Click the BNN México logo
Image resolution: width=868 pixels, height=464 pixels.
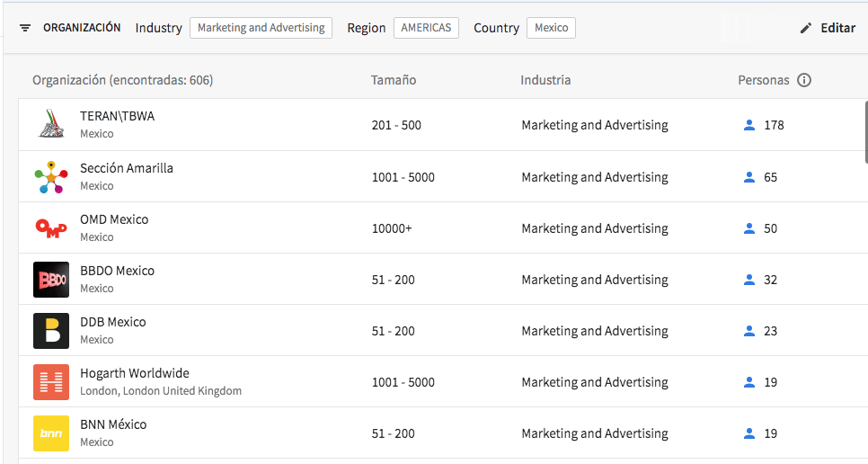point(51,433)
